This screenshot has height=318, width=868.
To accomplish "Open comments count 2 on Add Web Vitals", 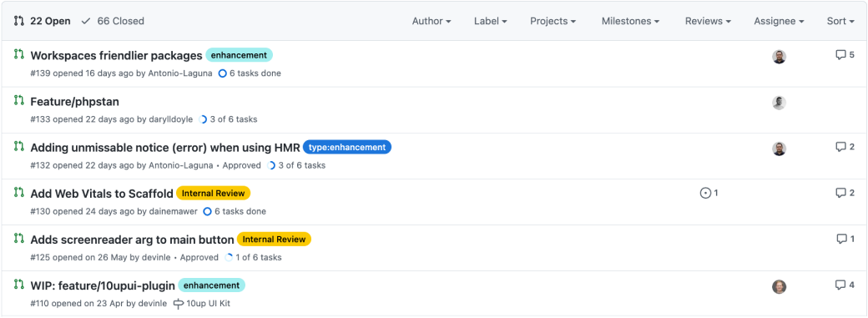I will pos(845,193).
